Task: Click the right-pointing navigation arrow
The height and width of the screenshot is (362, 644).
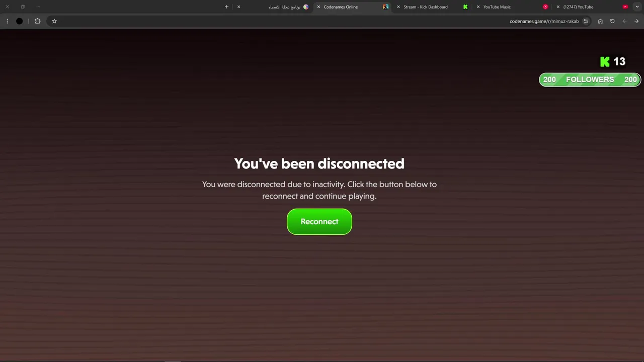Action: click(x=636, y=21)
